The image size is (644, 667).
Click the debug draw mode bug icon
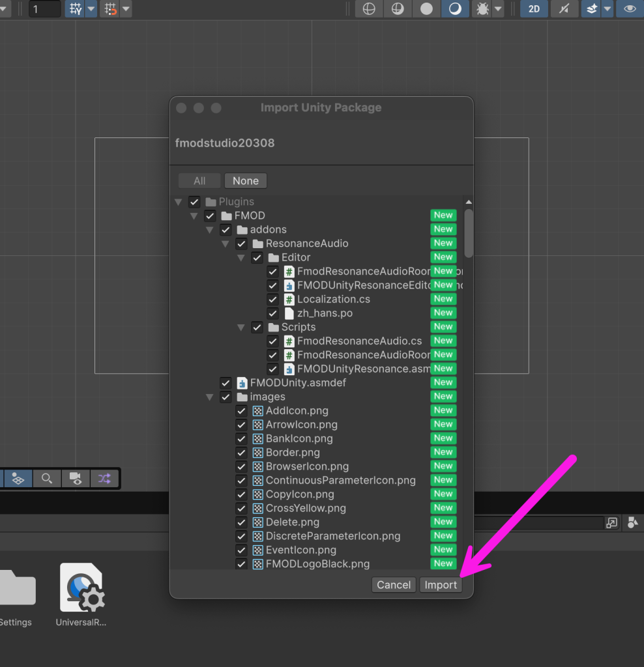pyautogui.click(x=481, y=8)
